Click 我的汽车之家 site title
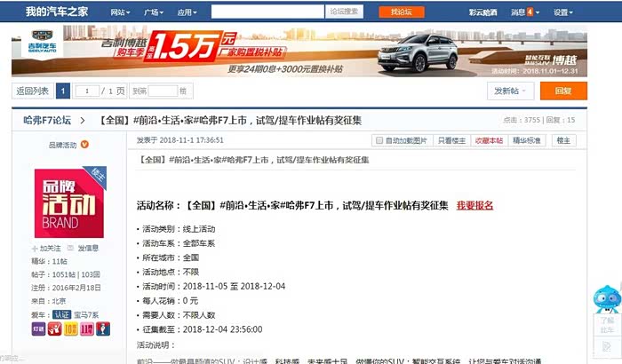Image resolution: width=622 pixels, height=364 pixels. [x=57, y=12]
